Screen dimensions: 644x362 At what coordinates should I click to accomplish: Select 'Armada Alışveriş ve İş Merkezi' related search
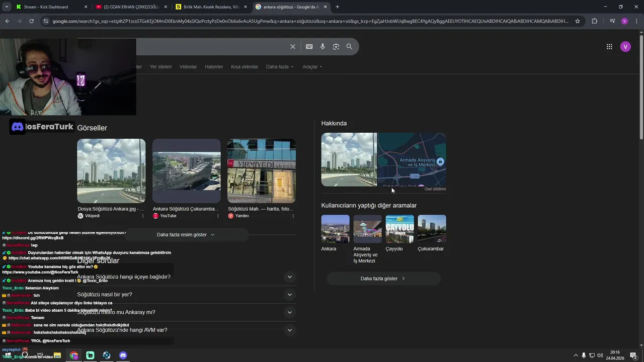367,239
